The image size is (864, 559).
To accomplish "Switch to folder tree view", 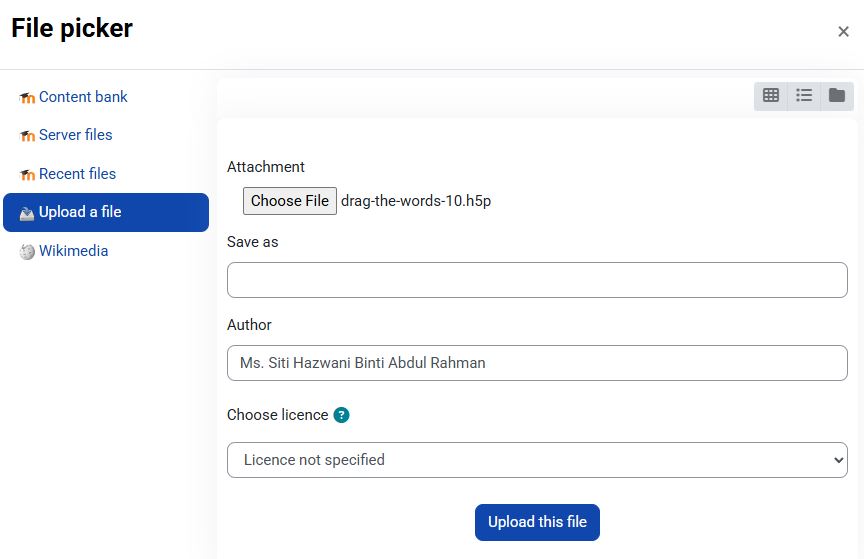I will (x=837, y=95).
